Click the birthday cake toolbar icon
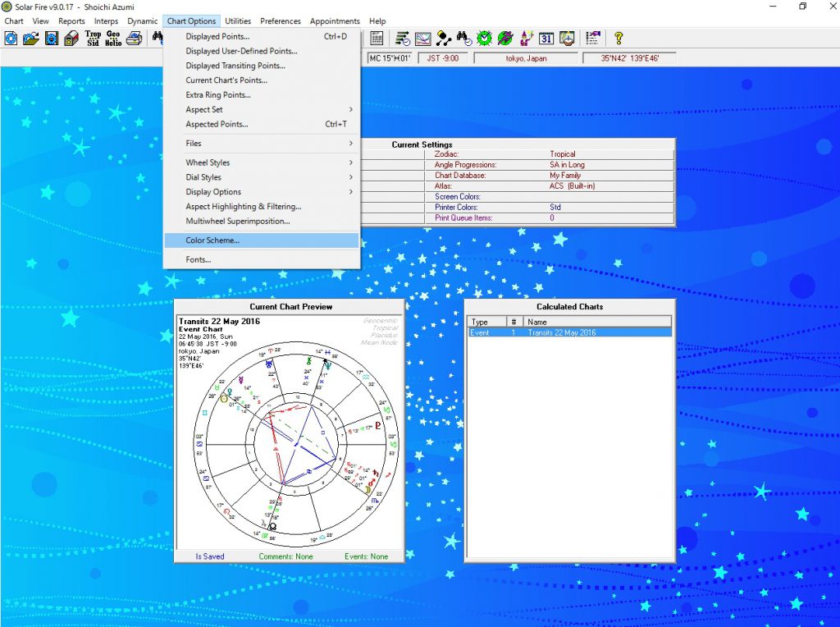This screenshot has width=840, height=627. [567, 38]
